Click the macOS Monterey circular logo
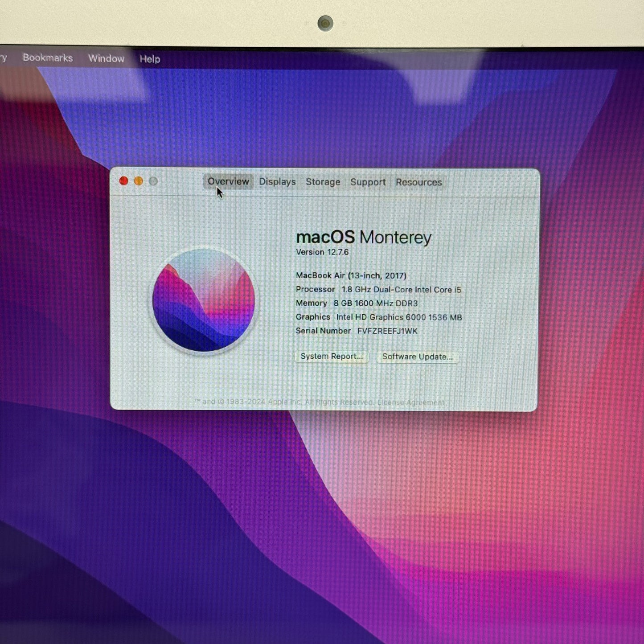 click(204, 300)
